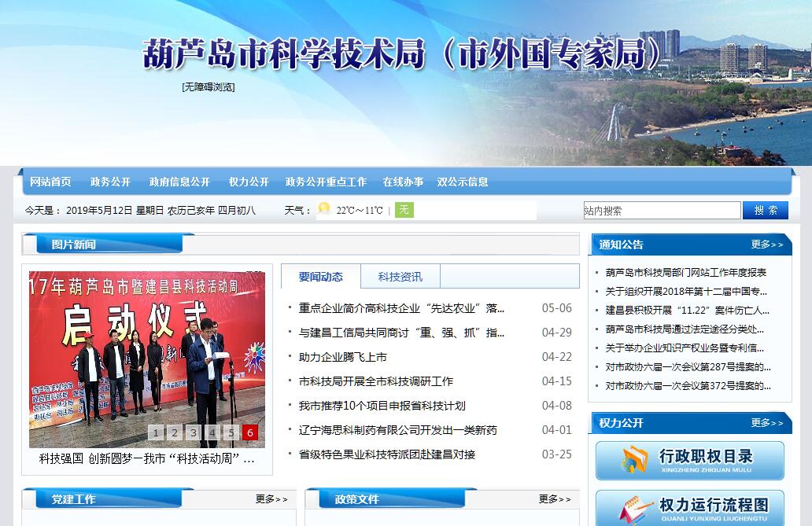812x526 pixels.
Task: Click the weather sun icon
Action: tap(324, 208)
